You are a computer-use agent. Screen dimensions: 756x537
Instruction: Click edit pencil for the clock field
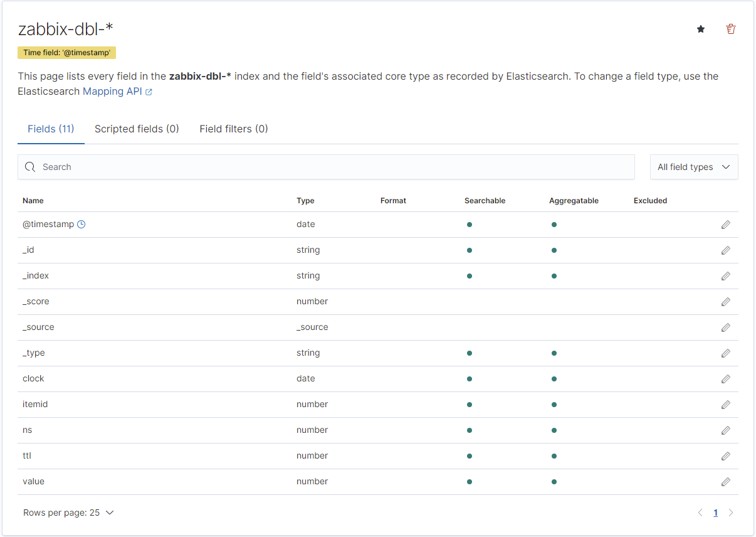click(x=725, y=379)
